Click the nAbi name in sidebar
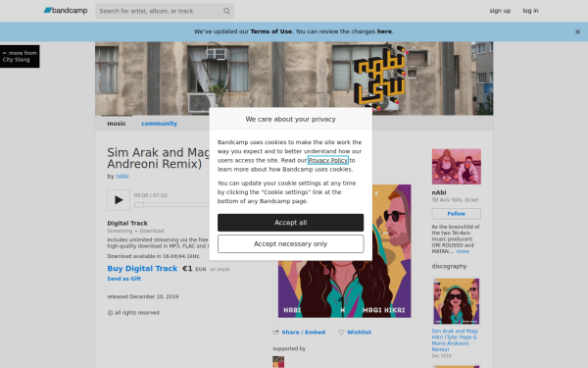Screen dimensions: 588x368 pos(439,192)
